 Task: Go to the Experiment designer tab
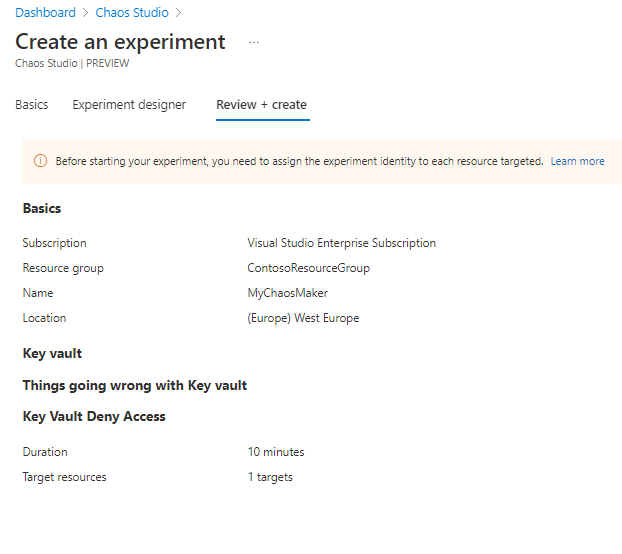pyautogui.click(x=129, y=105)
